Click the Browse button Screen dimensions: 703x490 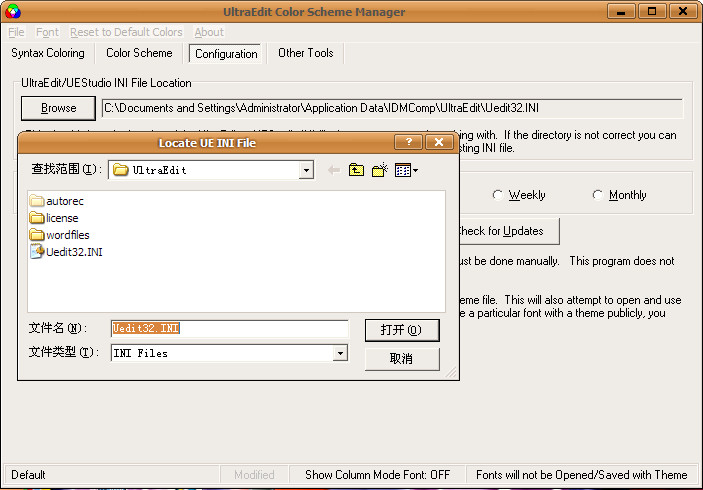click(x=58, y=108)
